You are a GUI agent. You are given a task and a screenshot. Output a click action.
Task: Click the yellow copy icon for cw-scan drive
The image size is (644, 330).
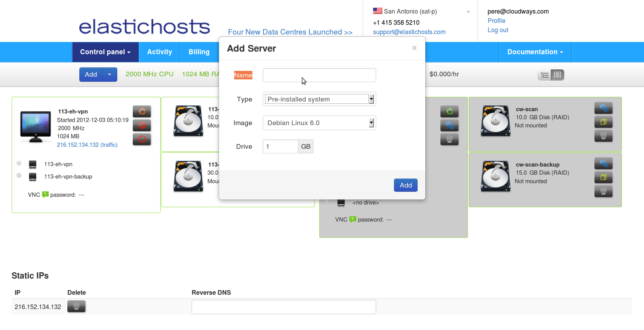tap(603, 122)
